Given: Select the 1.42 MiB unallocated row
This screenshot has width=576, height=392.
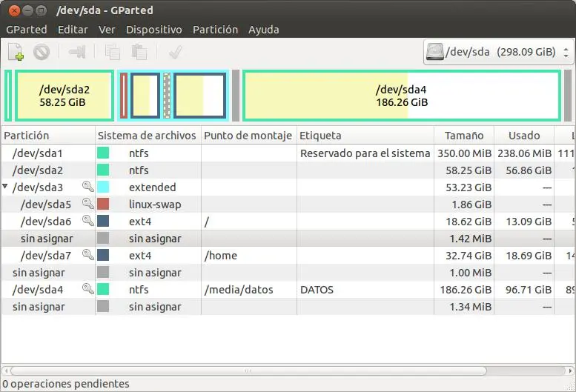Looking at the screenshot, I should click(288, 239).
